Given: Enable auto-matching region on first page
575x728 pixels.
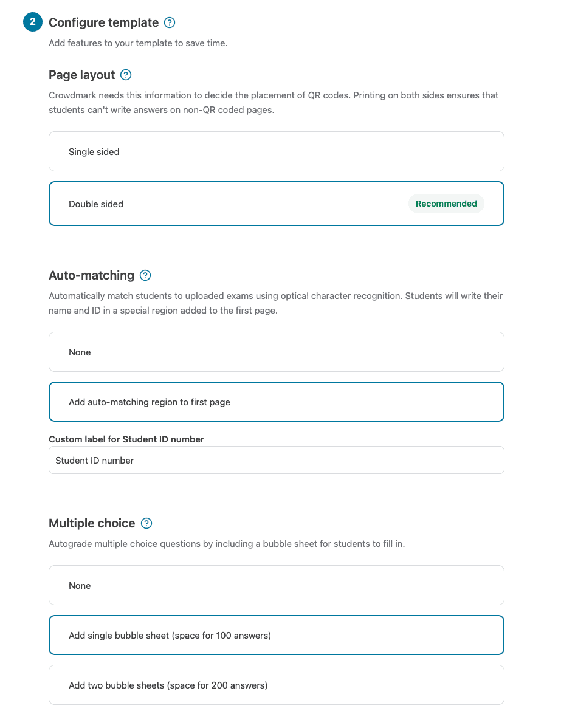Looking at the screenshot, I should (x=277, y=402).
